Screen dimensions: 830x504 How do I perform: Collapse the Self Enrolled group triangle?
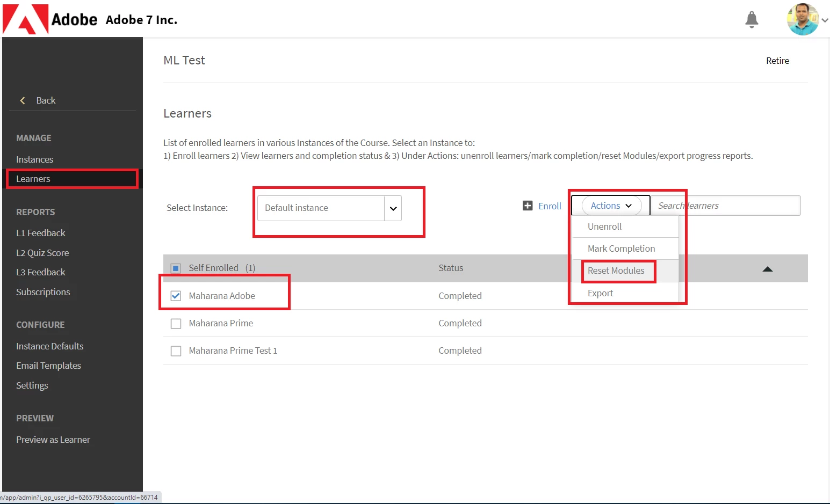(767, 269)
